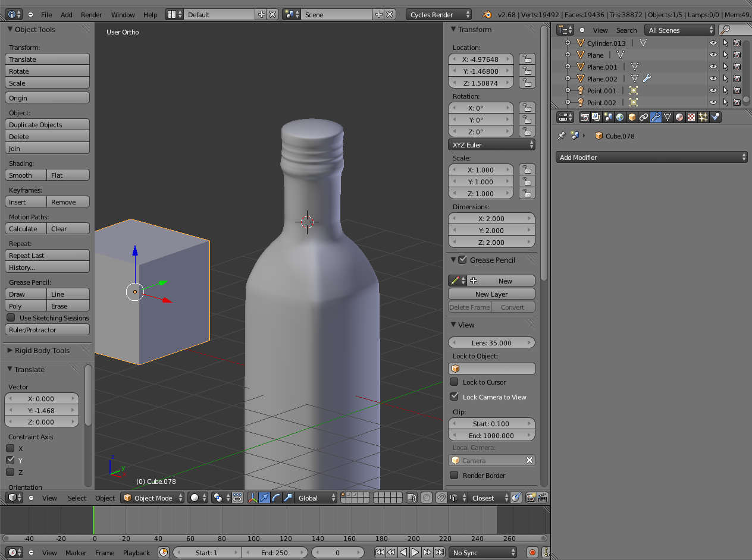Click the scale manipulator icon

(x=289, y=498)
